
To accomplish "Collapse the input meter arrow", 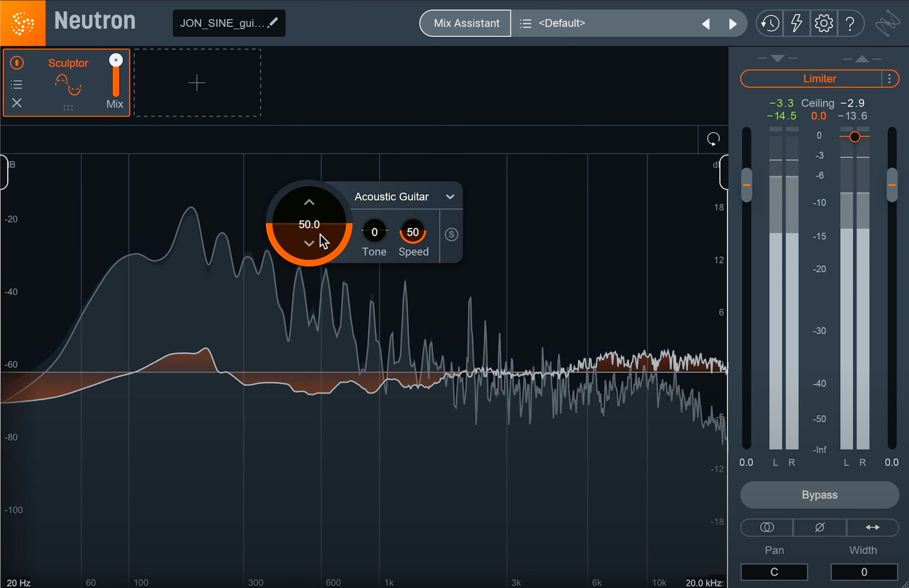I will (x=777, y=59).
